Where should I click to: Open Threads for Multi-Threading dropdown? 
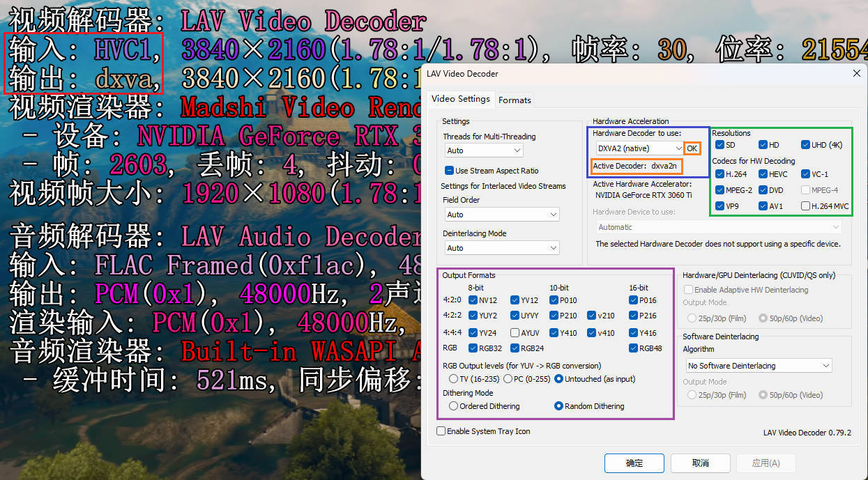coord(484,150)
